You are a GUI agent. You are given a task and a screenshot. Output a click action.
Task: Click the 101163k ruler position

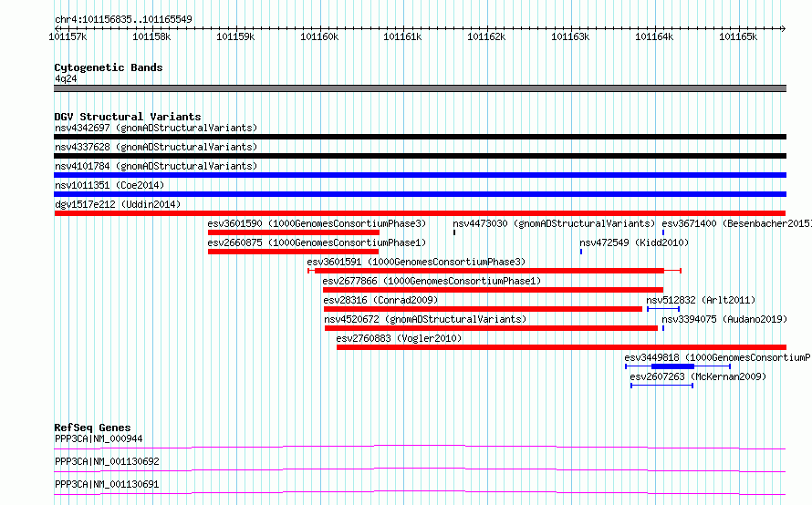570,36
